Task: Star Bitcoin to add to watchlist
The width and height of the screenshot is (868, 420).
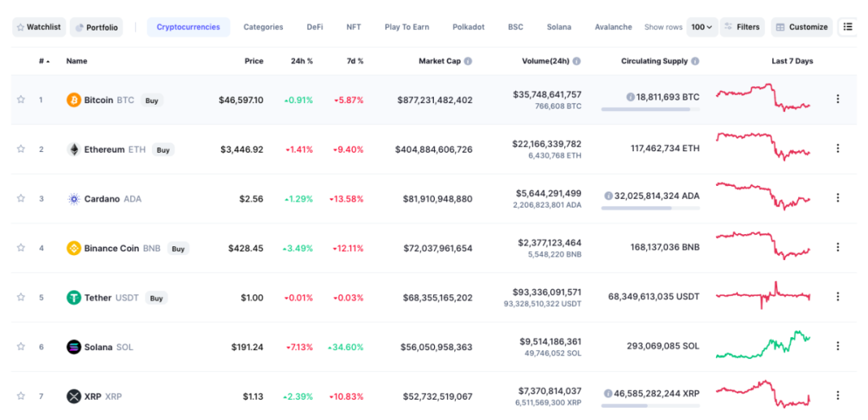Action: [x=21, y=100]
